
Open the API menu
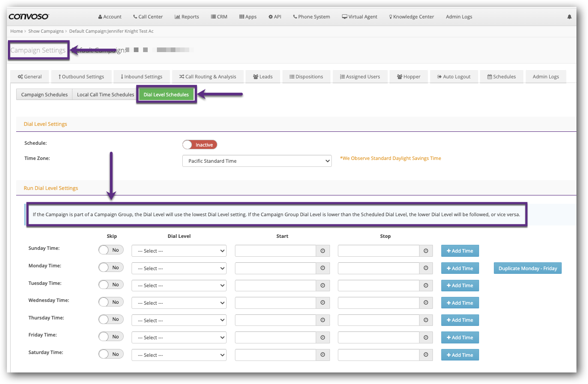coord(275,17)
